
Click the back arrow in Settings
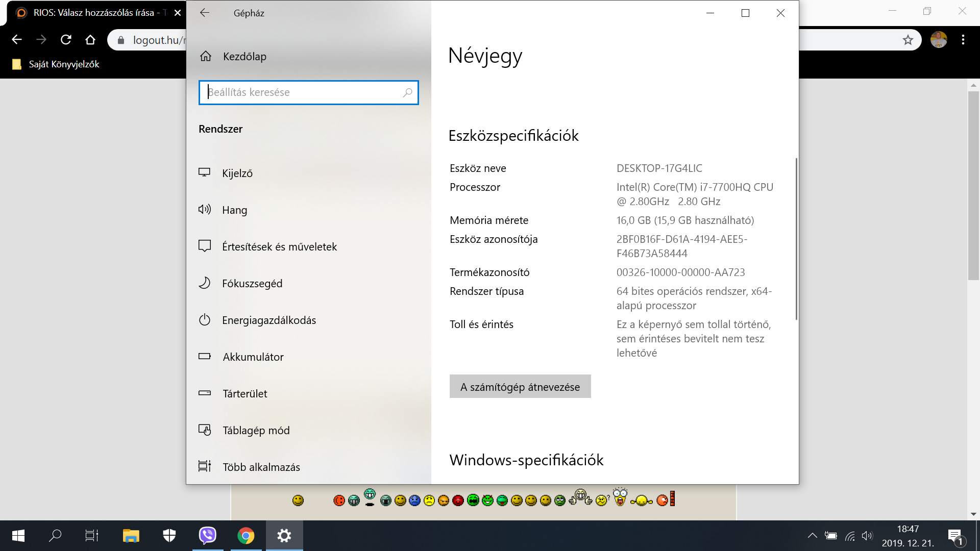(x=205, y=13)
